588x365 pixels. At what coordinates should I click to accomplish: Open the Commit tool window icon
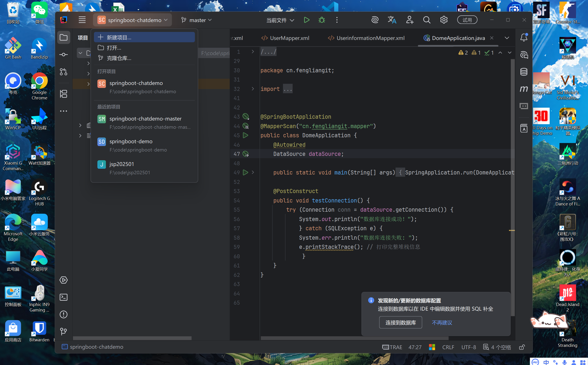tap(64, 55)
